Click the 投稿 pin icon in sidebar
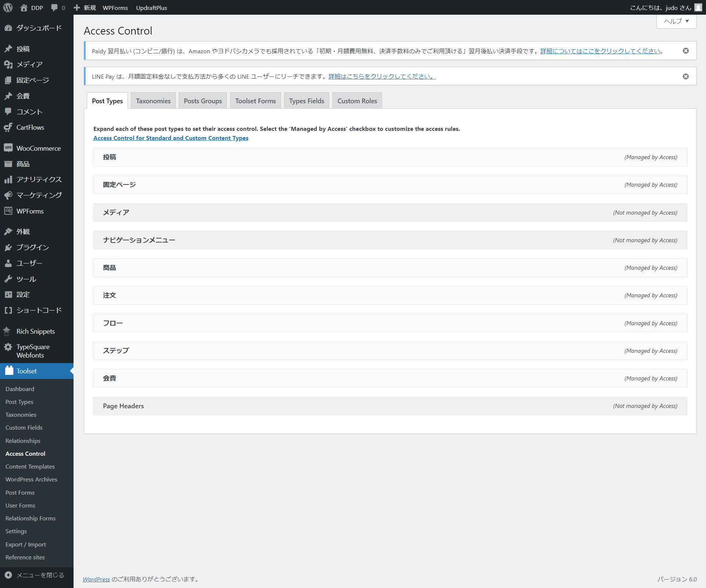 pyautogui.click(x=8, y=49)
